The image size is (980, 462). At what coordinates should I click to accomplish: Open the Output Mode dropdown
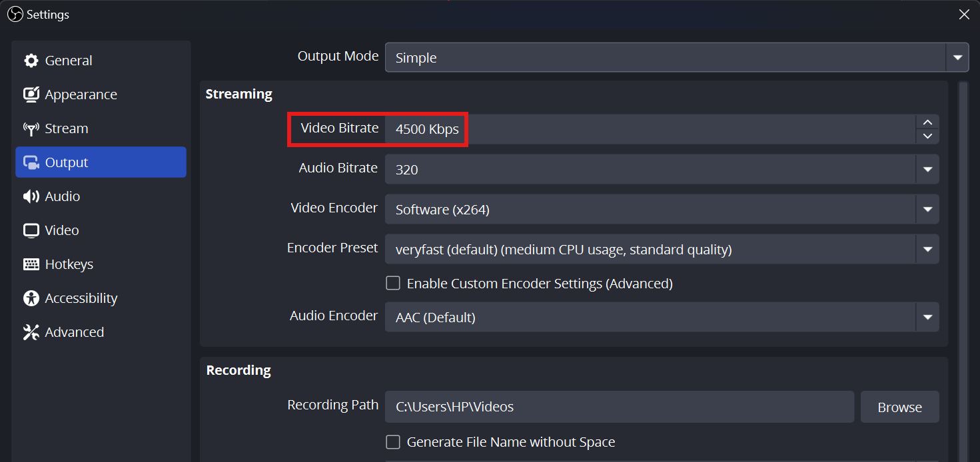click(x=957, y=57)
